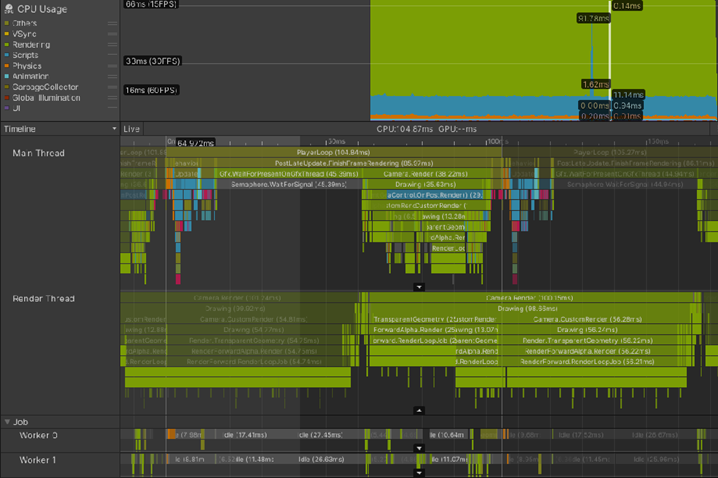Collapse the Job group triangle

pos(7,422)
